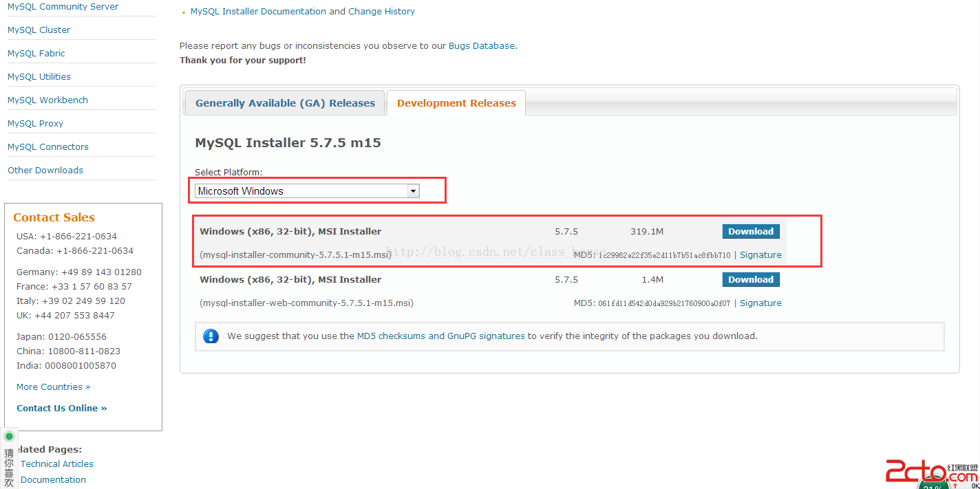
Task: Open Signature link for web-community installer
Action: click(760, 303)
